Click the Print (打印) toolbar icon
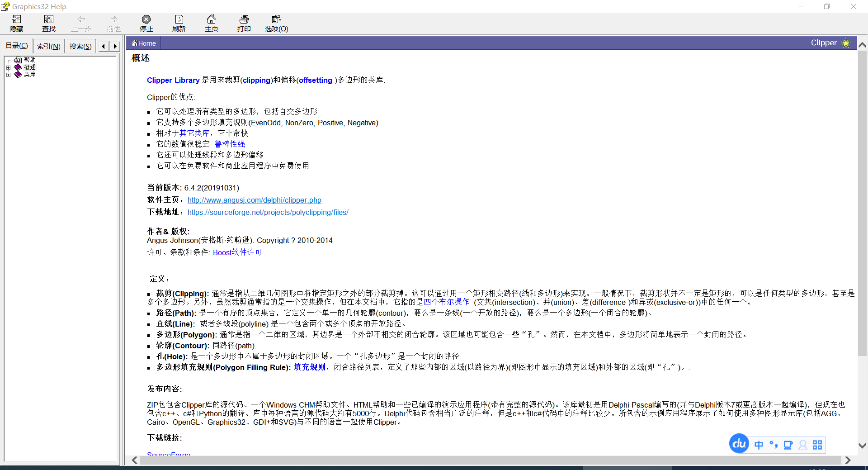This screenshot has height=470, width=868. [244, 19]
